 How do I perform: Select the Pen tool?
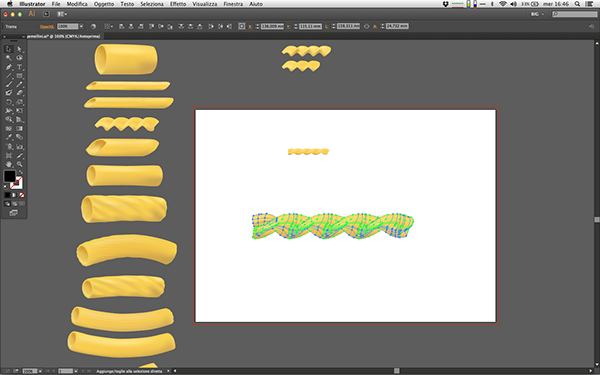[9, 67]
